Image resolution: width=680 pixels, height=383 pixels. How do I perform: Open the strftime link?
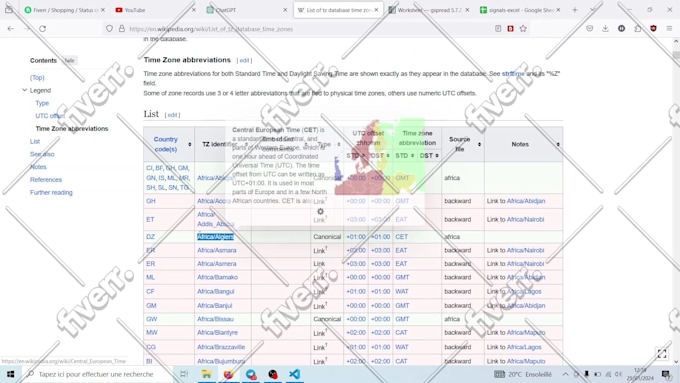(x=513, y=74)
